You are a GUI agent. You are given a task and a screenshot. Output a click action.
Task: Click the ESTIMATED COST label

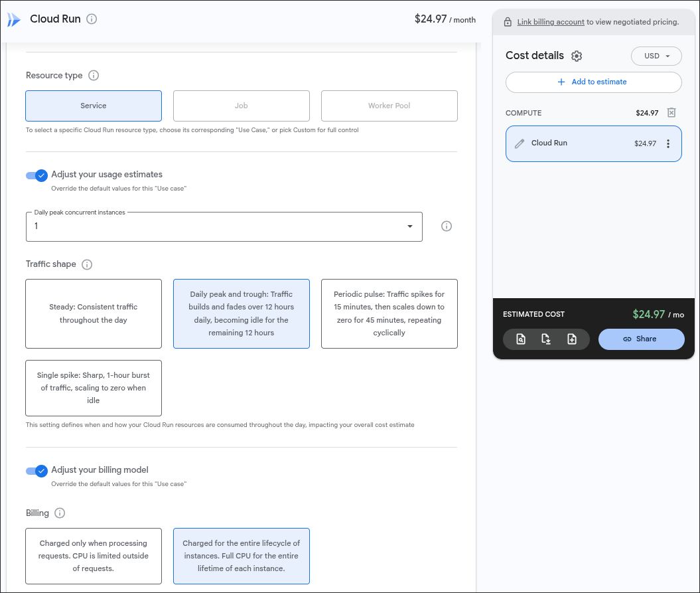[x=533, y=314]
